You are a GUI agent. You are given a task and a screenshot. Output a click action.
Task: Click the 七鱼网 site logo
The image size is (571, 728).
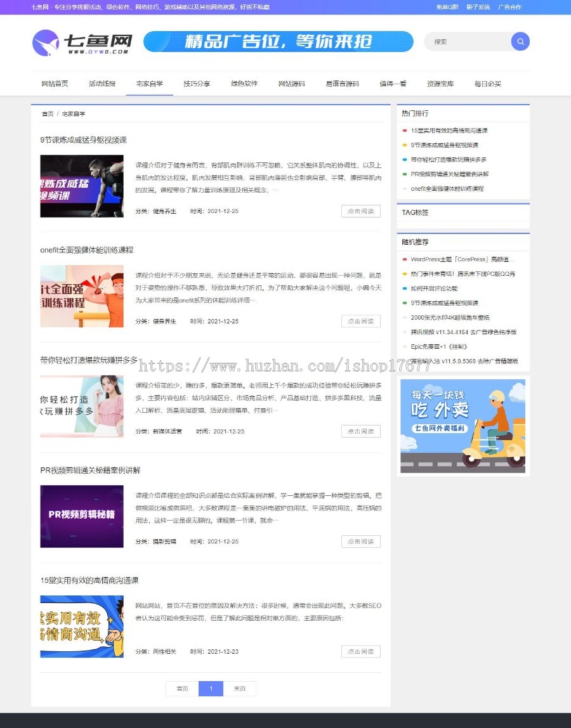pos(82,42)
